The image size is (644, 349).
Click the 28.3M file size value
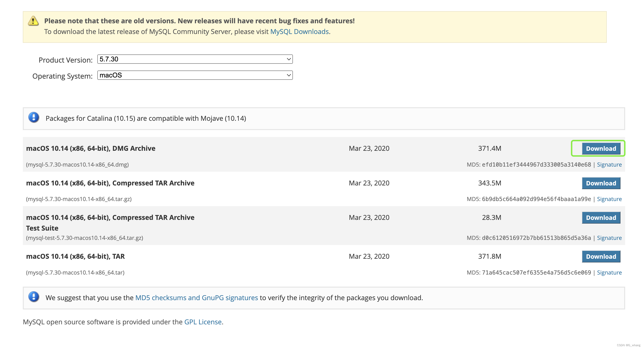(491, 217)
